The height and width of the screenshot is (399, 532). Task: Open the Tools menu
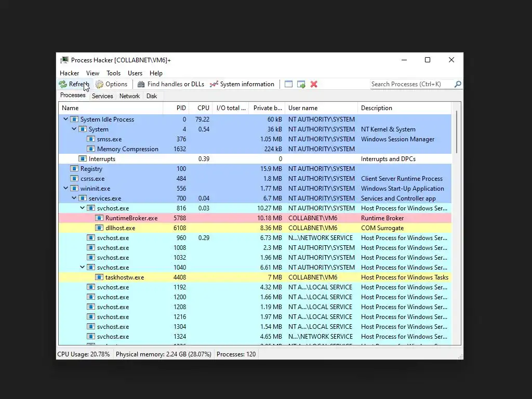113,73
